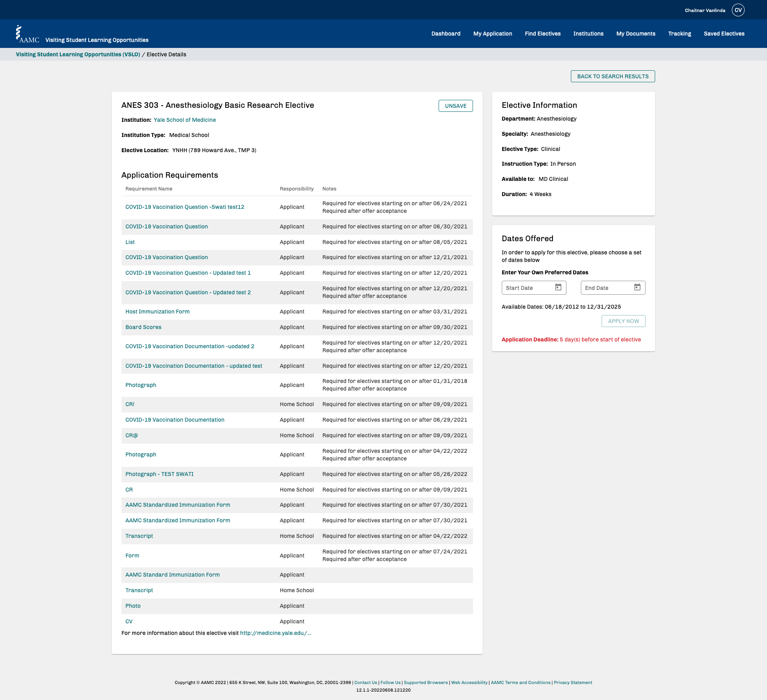The image size is (767, 700).
Task: Go to My Application in navigation
Action: pyautogui.click(x=493, y=34)
